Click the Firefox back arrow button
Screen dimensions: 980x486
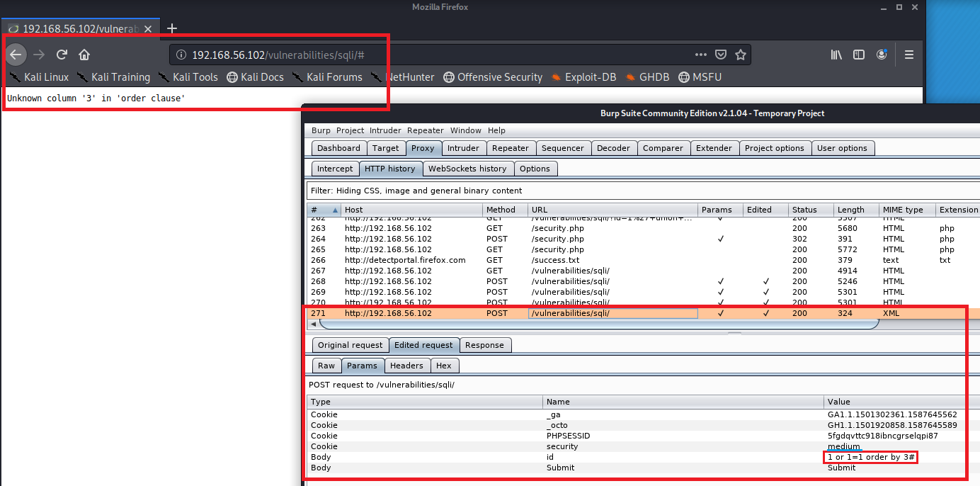(16, 55)
